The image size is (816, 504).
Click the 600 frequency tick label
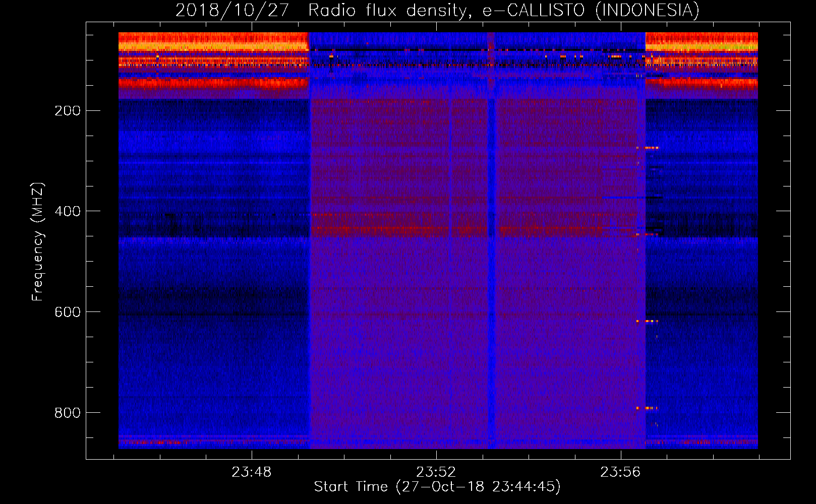[68, 312]
